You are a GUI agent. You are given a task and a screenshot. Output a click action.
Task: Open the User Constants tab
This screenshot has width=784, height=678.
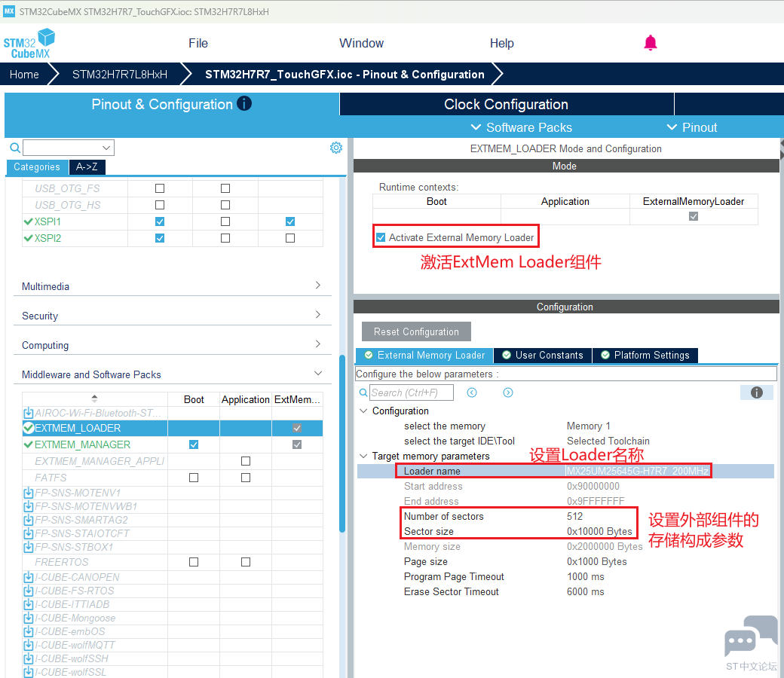click(543, 356)
